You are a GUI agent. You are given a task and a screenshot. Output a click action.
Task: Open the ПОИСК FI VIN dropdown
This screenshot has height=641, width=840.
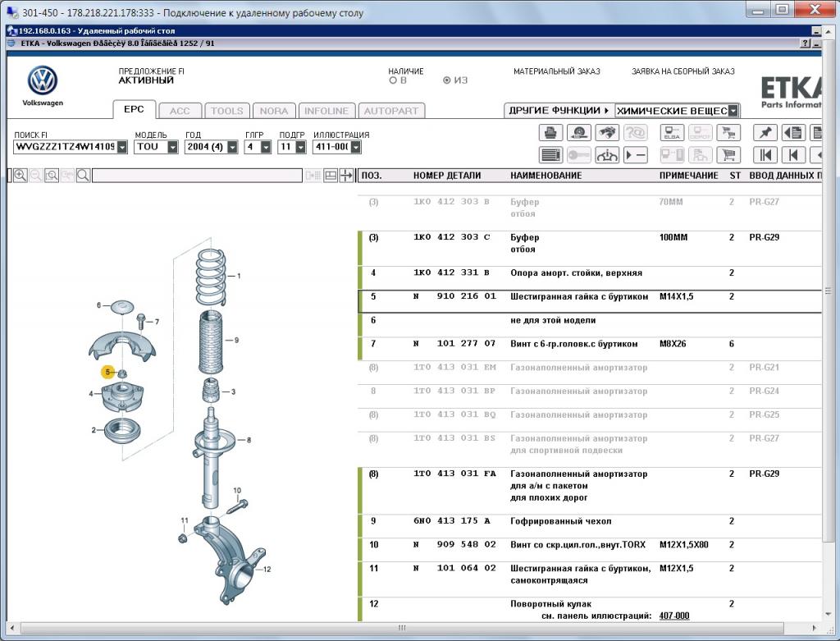click(122, 147)
